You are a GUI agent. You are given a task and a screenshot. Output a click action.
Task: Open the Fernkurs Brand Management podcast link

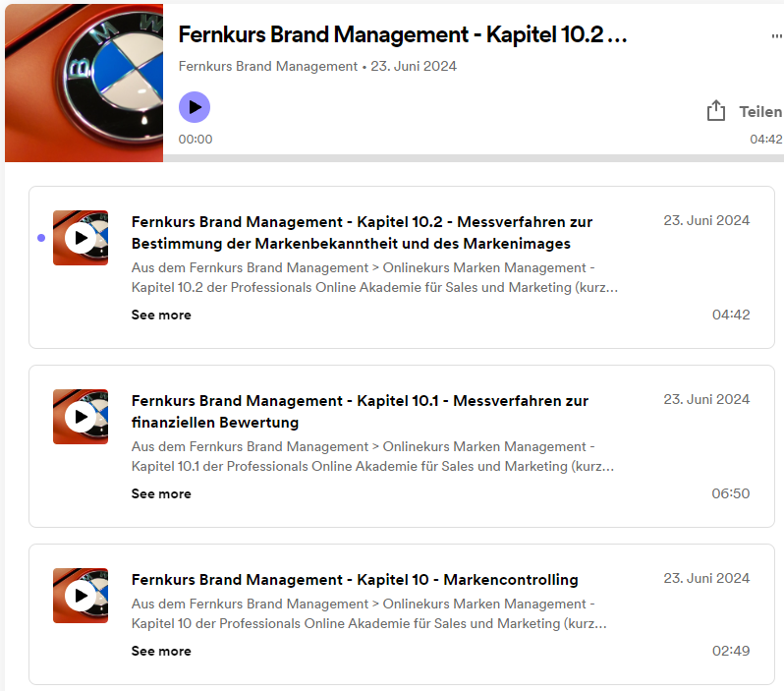[x=267, y=67]
